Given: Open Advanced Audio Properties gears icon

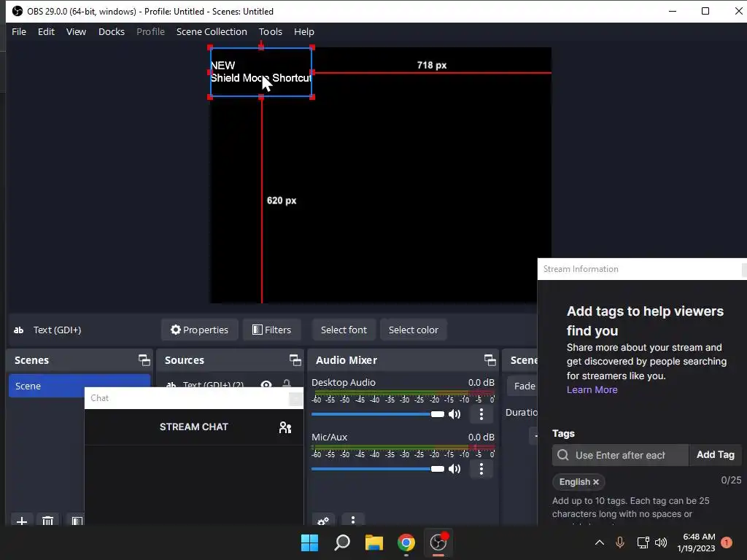Looking at the screenshot, I should click(x=323, y=520).
